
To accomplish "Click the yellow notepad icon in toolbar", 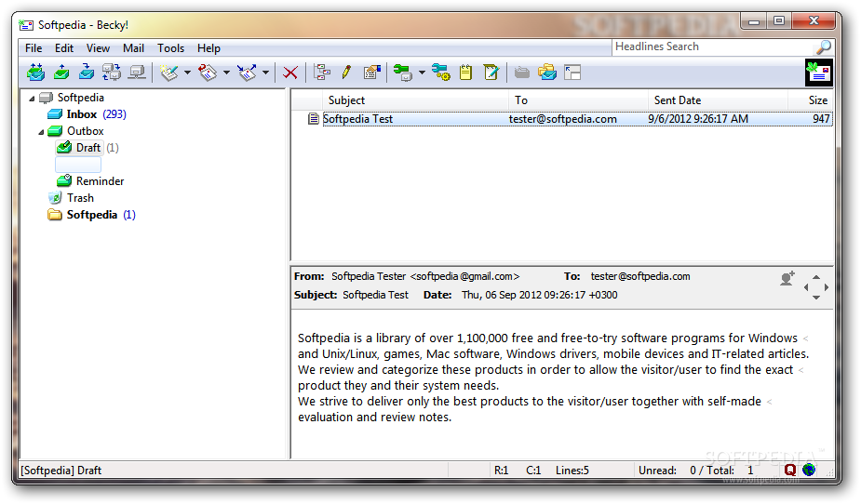I will (466, 73).
